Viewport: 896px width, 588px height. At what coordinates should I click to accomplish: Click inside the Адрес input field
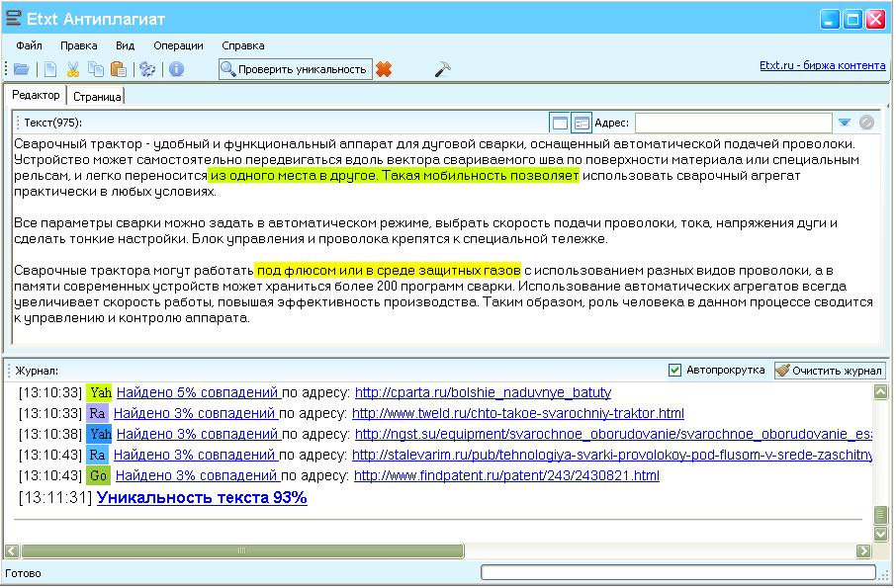pos(733,123)
